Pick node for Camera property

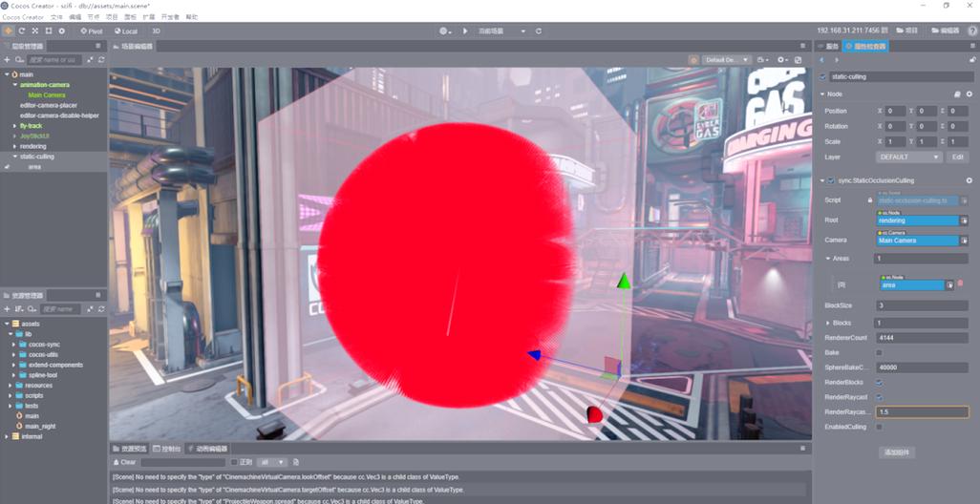(x=964, y=241)
